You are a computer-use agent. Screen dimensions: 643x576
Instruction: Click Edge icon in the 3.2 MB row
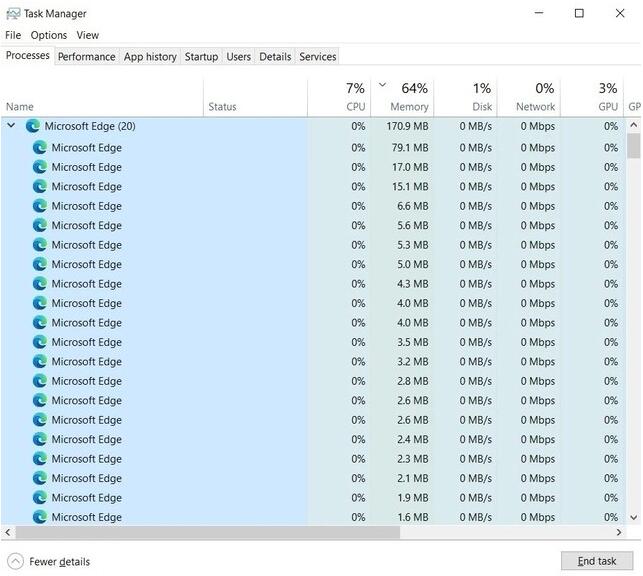40,362
